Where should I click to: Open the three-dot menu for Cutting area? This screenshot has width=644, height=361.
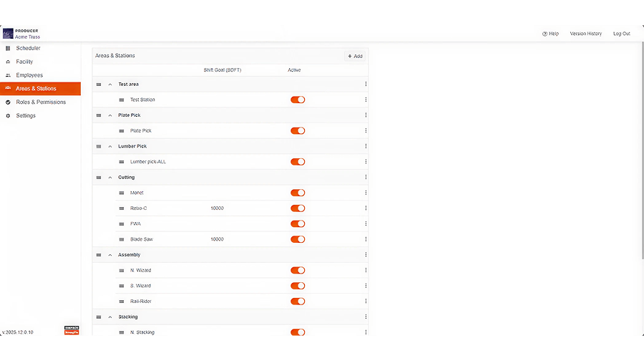point(366,177)
